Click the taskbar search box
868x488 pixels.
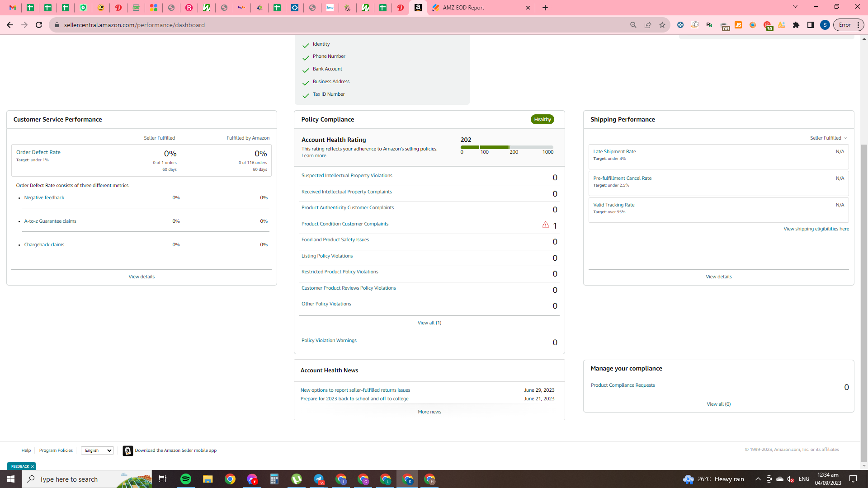pyautogui.click(x=87, y=479)
